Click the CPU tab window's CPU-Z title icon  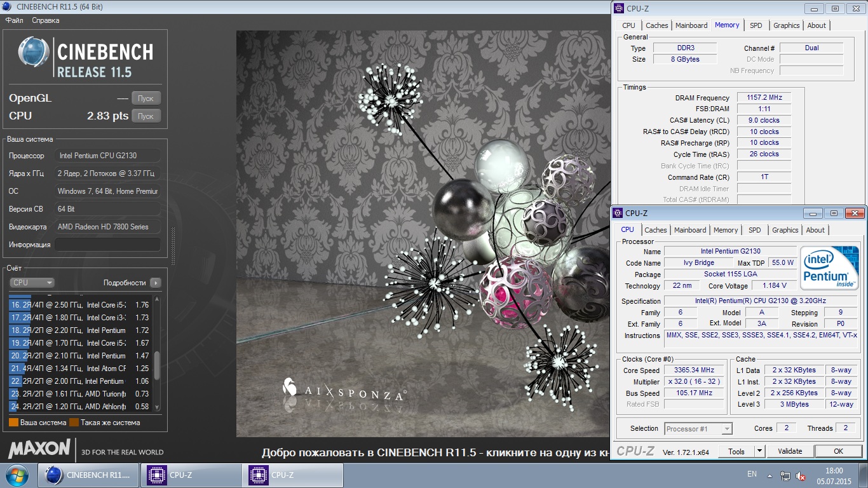(618, 213)
